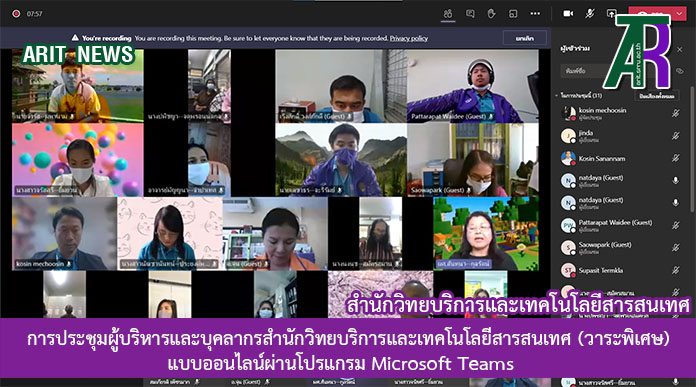The image size is (696, 387).
Task: Select Pattarapat Waidee (Guest) in participant list
Action: (620, 225)
